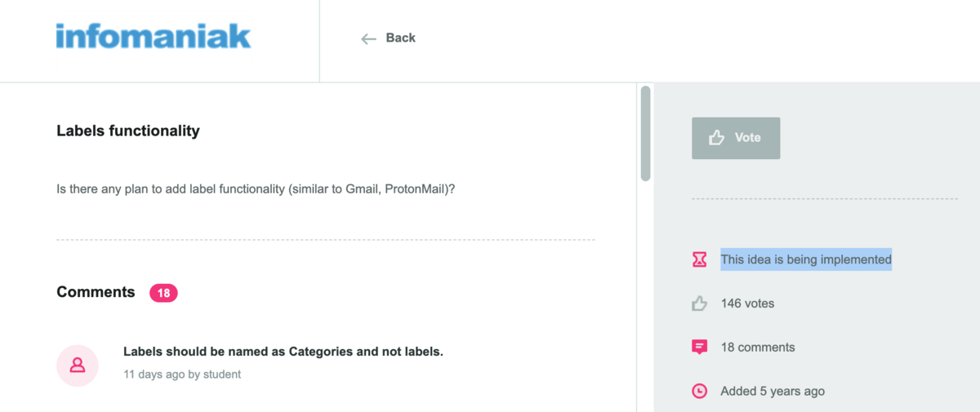The height and width of the screenshot is (412, 980).
Task: Click the 'Added 5 years ago' text
Action: 773,391
